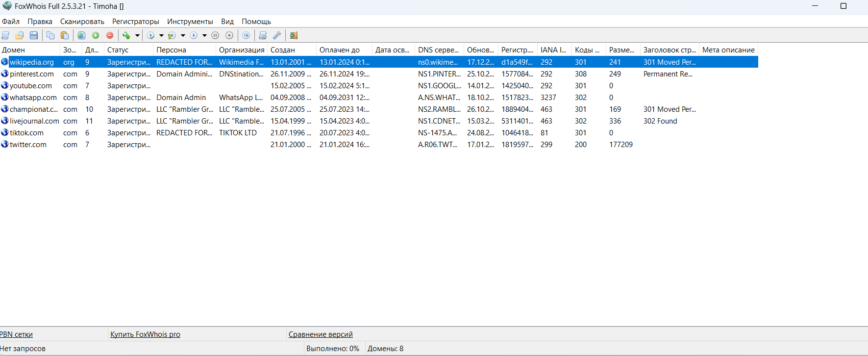Image resolution: width=868 pixels, height=356 pixels.
Task: Click the globe icon beside twitter.com
Action: pyautogui.click(x=5, y=144)
